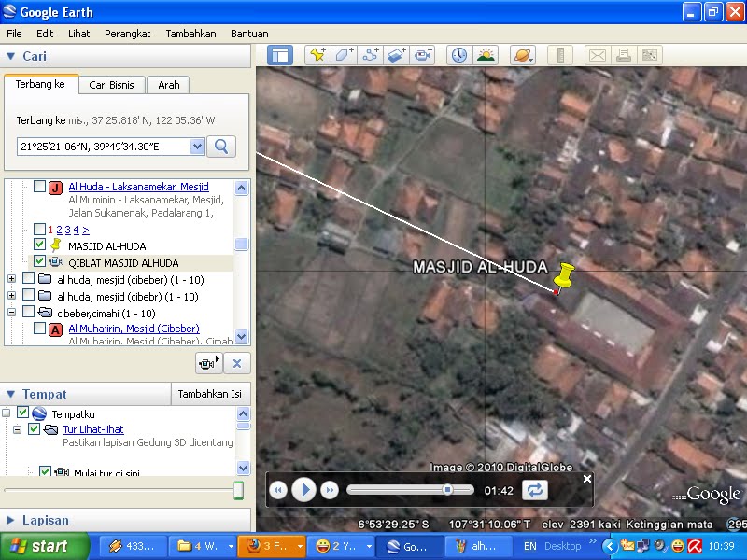
Task: Play the tour with the camera button below the search list
Action: [x=208, y=364]
